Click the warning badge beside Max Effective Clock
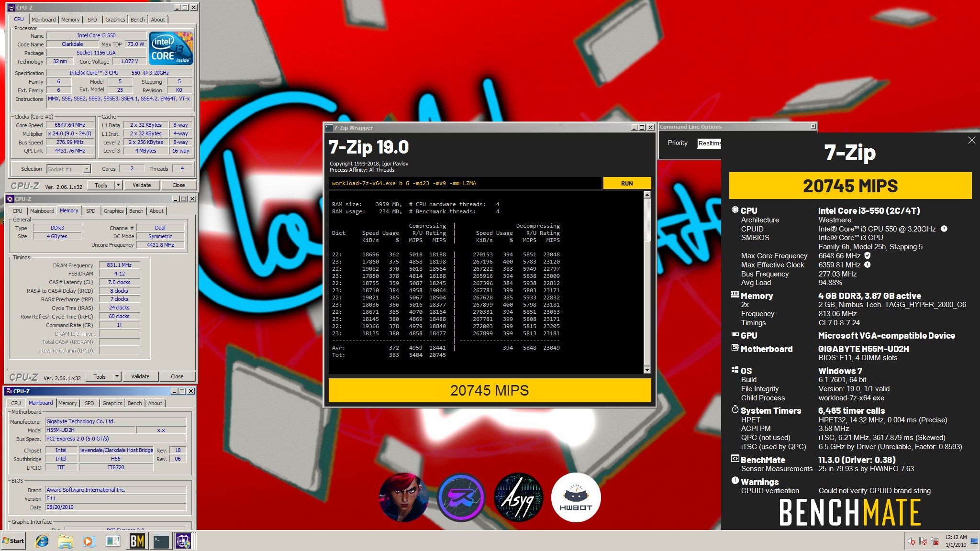 coord(867,264)
